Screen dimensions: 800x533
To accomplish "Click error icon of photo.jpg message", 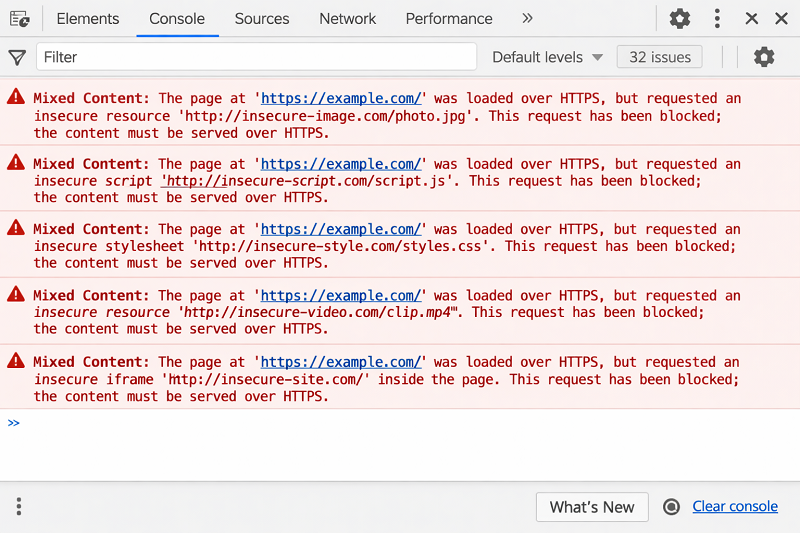I will pos(16,96).
